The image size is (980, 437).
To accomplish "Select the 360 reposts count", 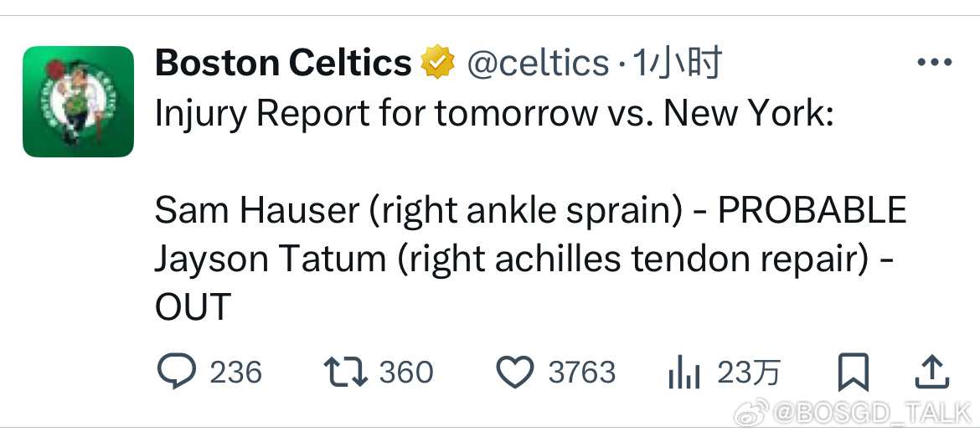I will (x=406, y=373).
